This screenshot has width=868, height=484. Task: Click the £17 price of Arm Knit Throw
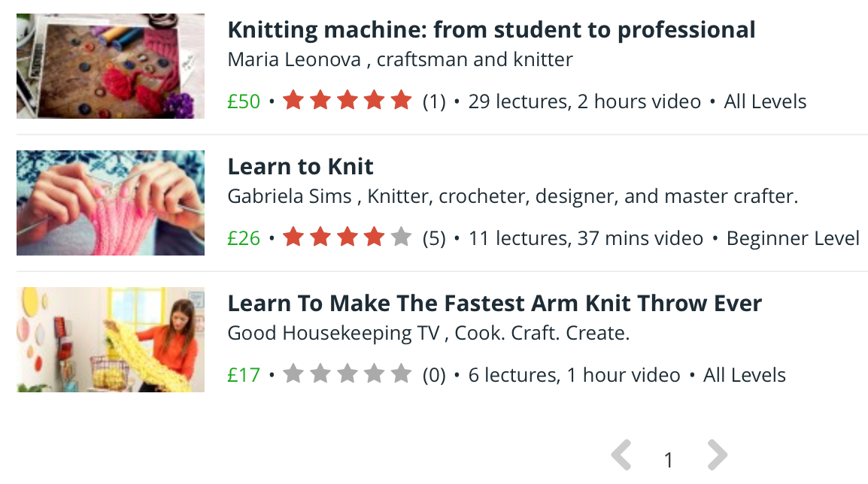pos(244,375)
